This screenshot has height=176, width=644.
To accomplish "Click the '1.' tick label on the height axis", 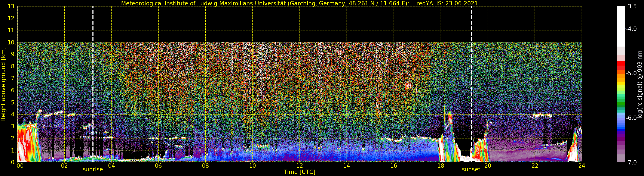I will [13, 151].
